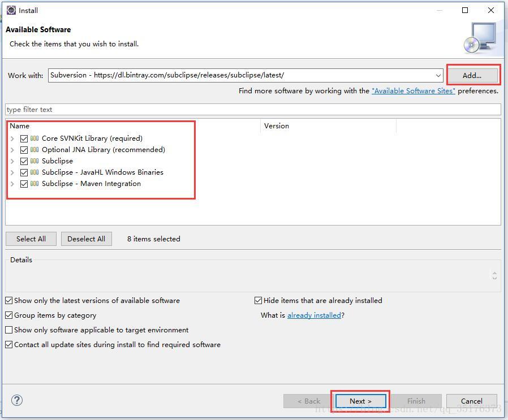Image resolution: width=508 pixels, height=420 pixels.
Task: Click the category icon beside the plain Subclipse row
Action: 35,161
